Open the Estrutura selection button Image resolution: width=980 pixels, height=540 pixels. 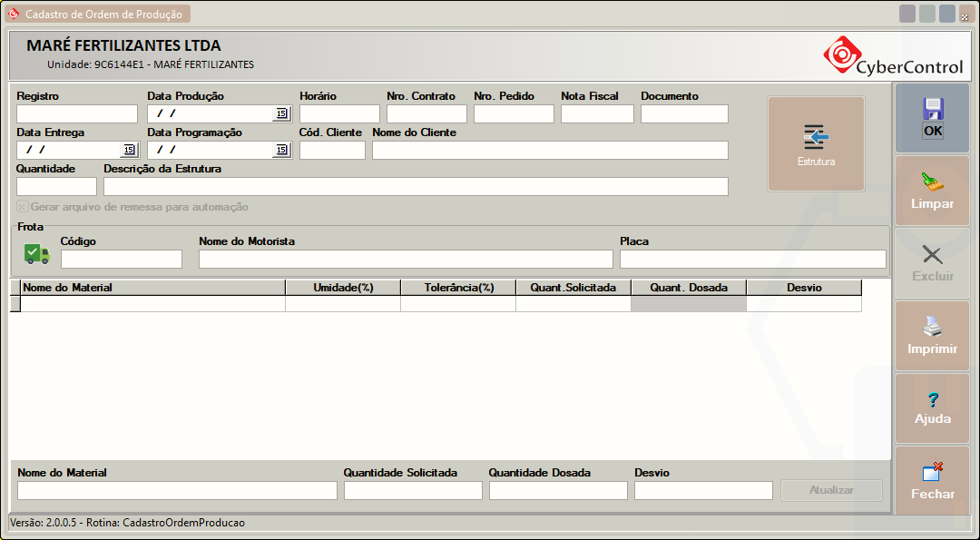click(816, 144)
